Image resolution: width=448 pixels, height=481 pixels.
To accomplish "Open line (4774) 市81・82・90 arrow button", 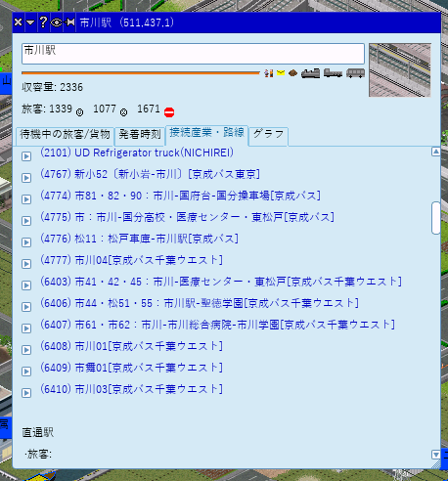I will point(26,199).
